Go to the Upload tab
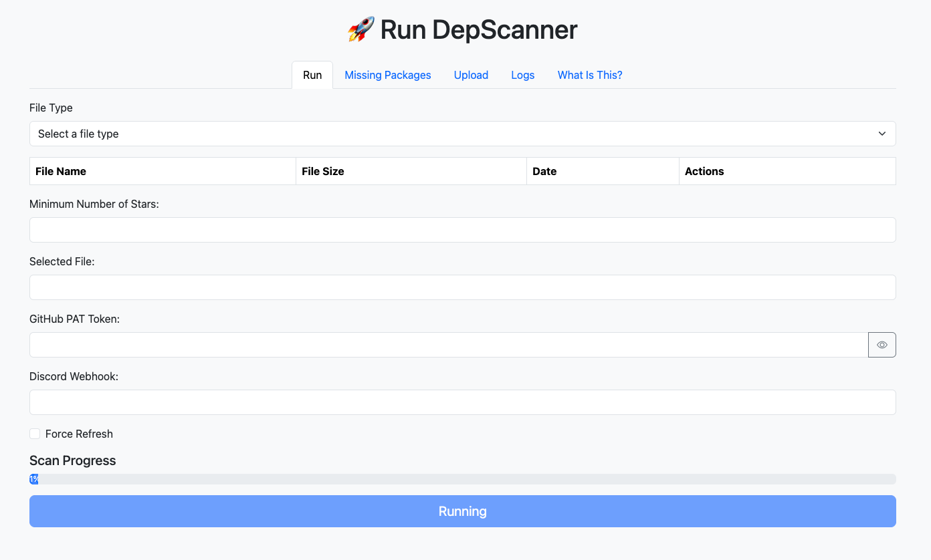The height and width of the screenshot is (560, 931). 471,76
